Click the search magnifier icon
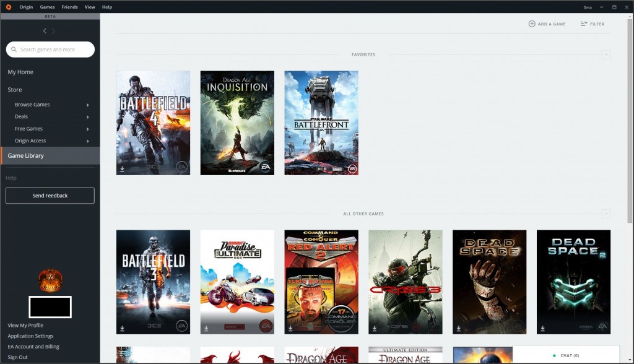This screenshot has width=634, height=364. (14, 50)
